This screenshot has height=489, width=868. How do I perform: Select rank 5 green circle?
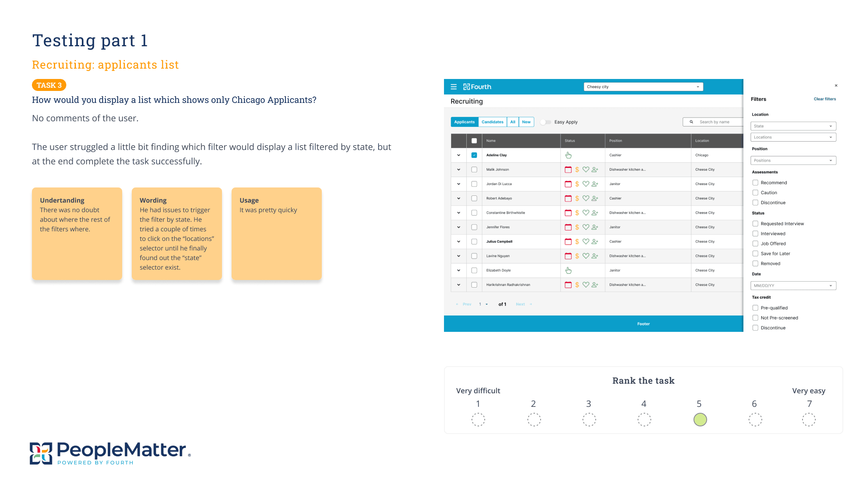[700, 420]
